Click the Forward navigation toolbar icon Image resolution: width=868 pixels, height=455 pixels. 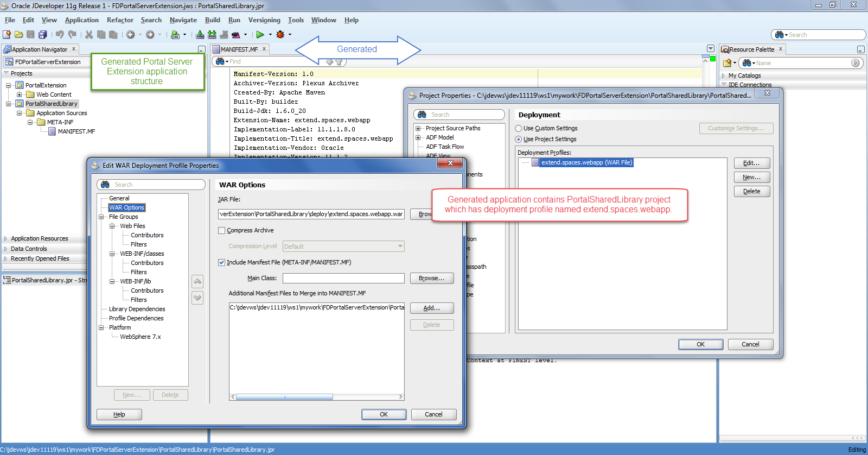coord(150,34)
